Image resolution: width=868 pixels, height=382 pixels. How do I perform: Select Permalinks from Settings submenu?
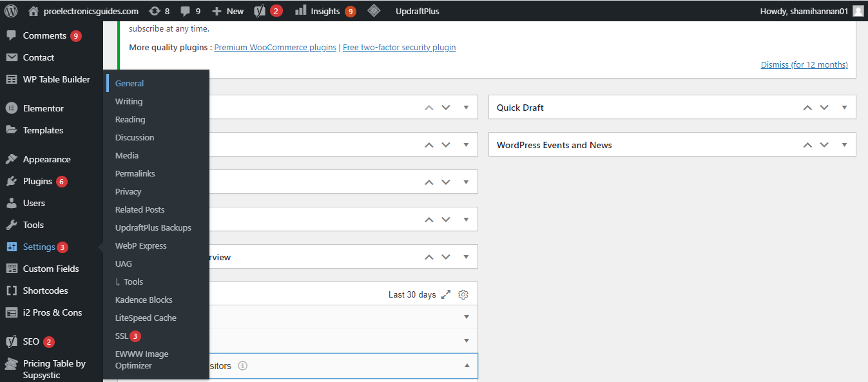click(135, 173)
